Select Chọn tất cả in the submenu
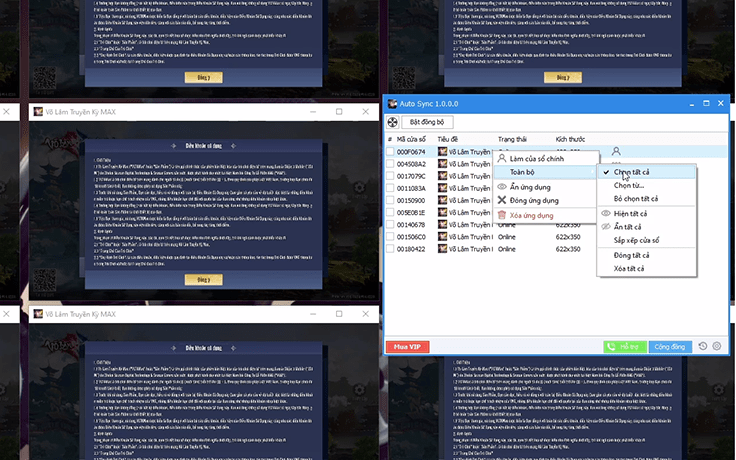 pos(646,172)
